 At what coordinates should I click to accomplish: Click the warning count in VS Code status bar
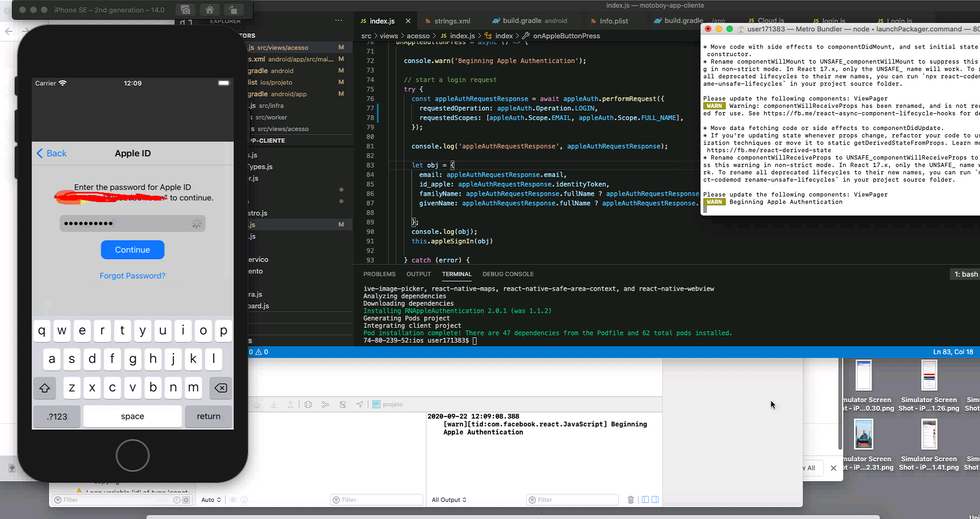point(262,352)
